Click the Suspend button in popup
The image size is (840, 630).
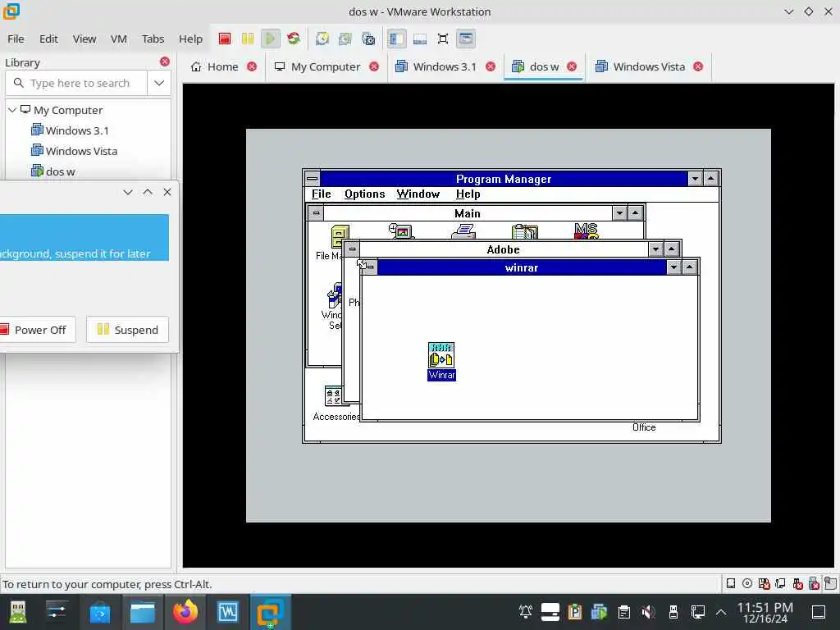(127, 330)
